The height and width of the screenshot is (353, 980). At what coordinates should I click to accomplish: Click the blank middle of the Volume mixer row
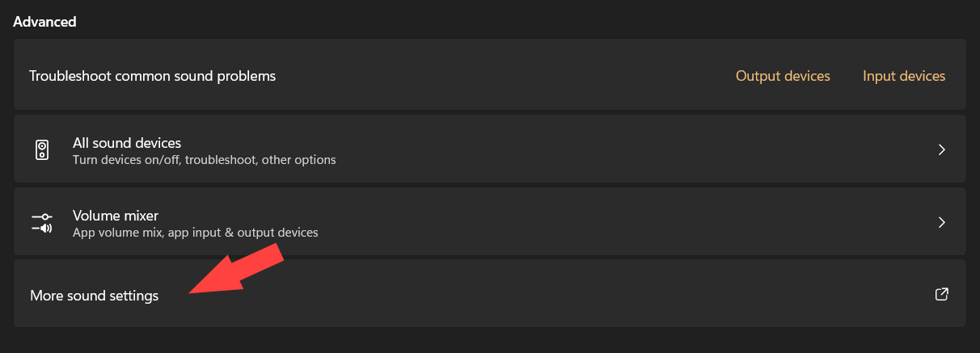point(606,223)
